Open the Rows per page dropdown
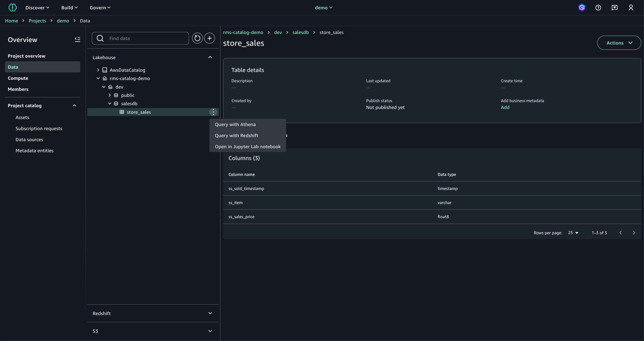Image resolution: width=644 pixels, height=341 pixels. point(573,233)
